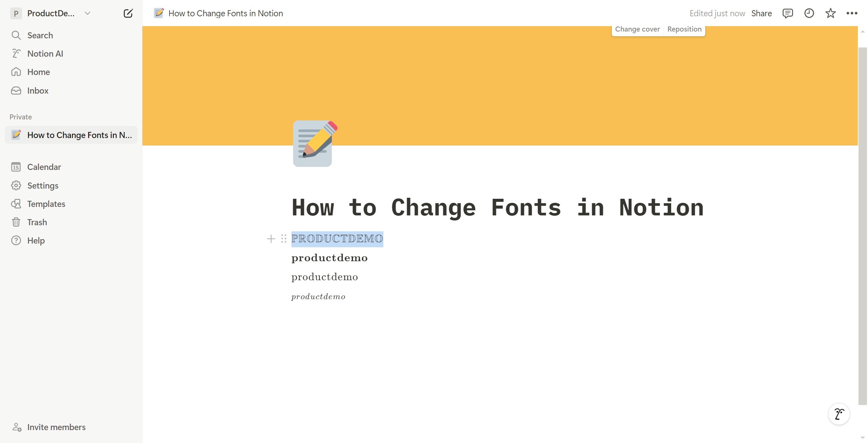Click the Inbox tray icon

pos(16,91)
